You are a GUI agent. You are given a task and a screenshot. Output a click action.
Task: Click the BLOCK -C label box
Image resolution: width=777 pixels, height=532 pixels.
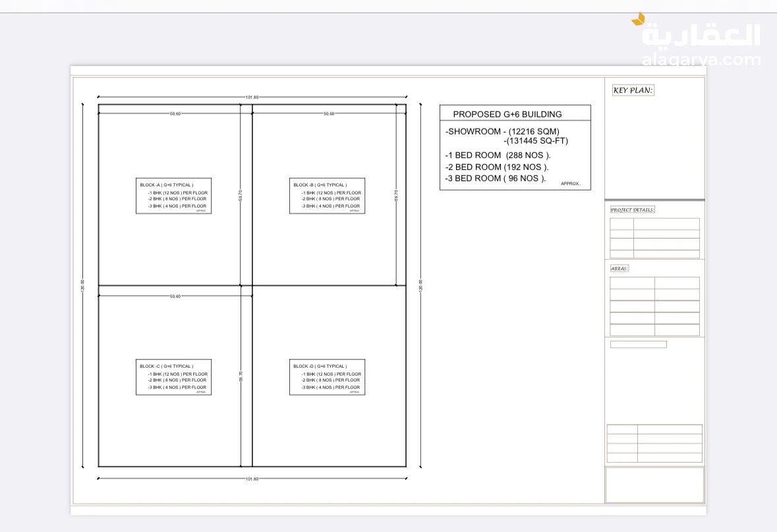pyautogui.click(x=173, y=377)
